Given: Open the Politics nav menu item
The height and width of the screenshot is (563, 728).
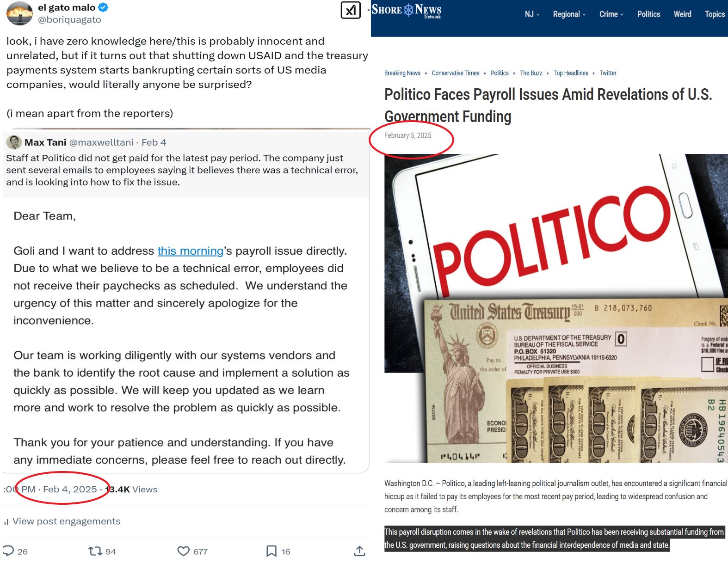Looking at the screenshot, I should point(648,14).
